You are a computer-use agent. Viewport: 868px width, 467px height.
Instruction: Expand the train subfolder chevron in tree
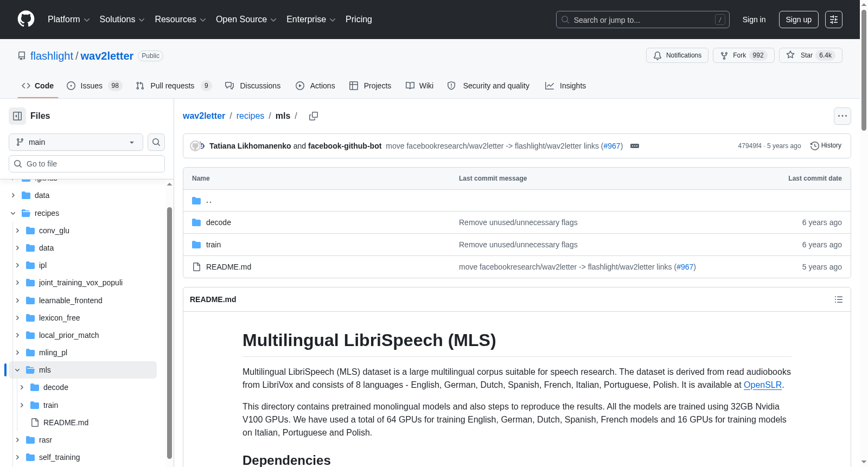22,405
